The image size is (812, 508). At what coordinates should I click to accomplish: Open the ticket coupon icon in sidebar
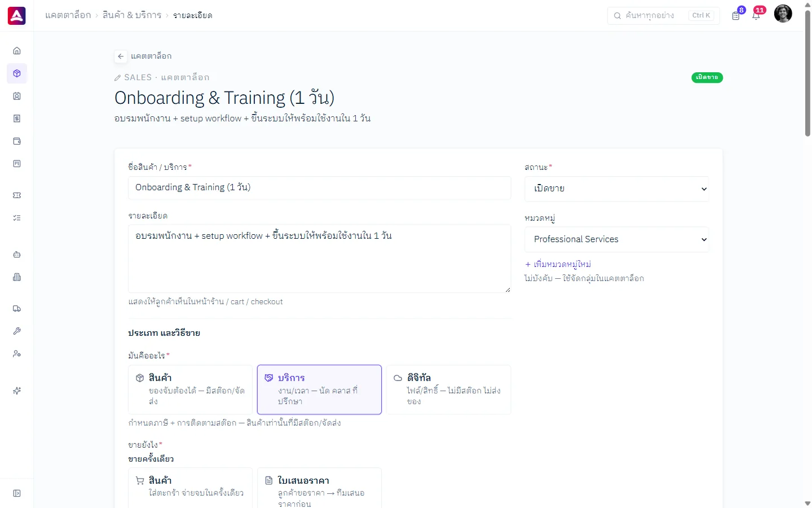[17, 195]
